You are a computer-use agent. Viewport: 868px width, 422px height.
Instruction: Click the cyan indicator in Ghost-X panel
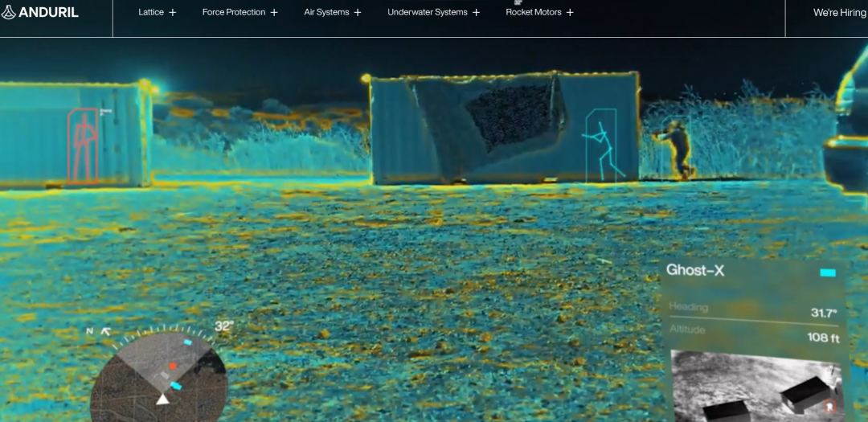pyautogui.click(x=828, y=272)
